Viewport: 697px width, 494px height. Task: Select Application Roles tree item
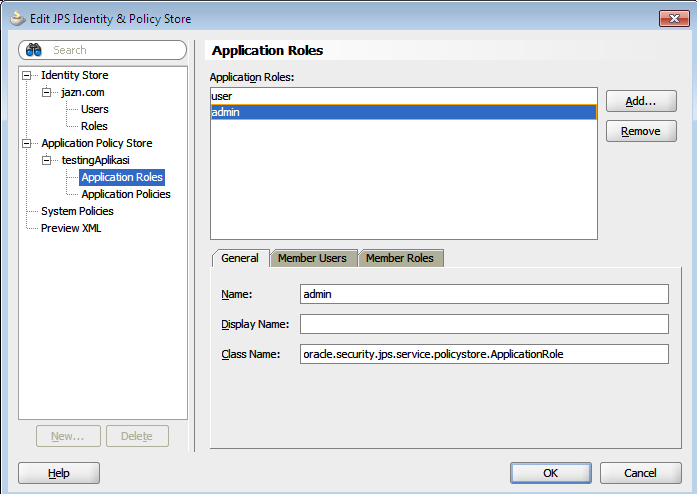(122, 177)
